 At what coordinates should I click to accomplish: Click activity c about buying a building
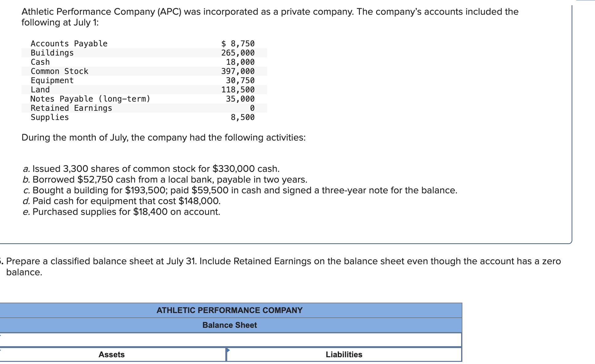240,190
